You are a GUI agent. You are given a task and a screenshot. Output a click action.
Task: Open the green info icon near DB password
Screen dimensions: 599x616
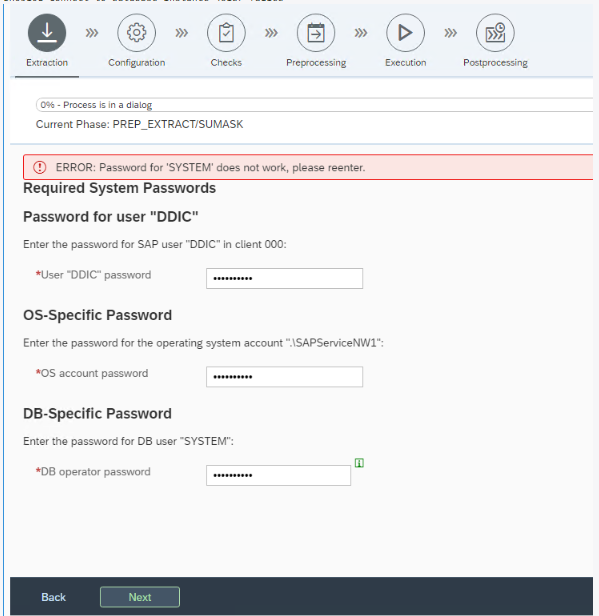pyautogui.click(x=359, y=463)
